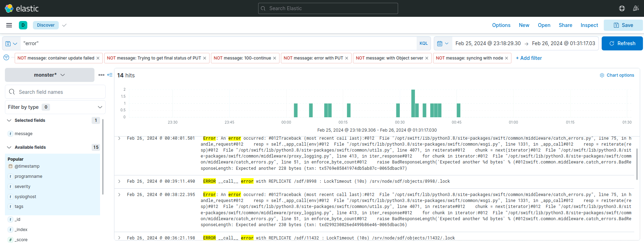The image size is (644, 244).
Task: Click the Elastic logo home icon
Action: tap(9, 8)
